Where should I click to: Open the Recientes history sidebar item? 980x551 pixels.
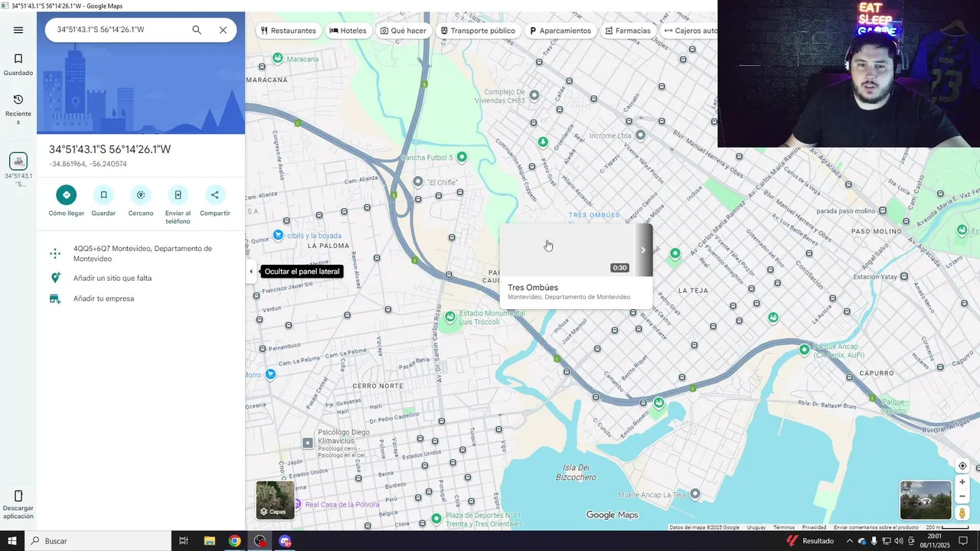18,109
